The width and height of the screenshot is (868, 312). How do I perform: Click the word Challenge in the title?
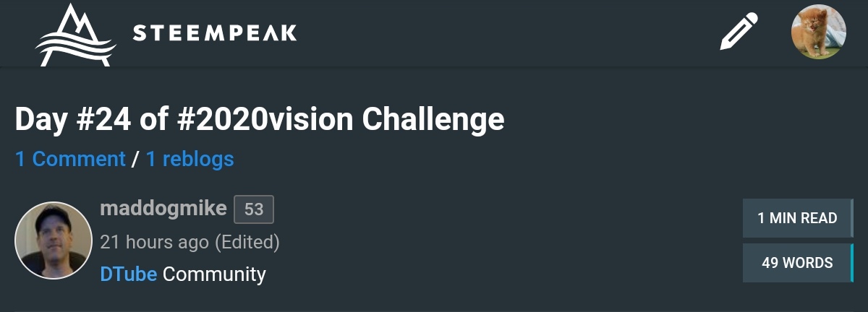(x=433, y=120)
